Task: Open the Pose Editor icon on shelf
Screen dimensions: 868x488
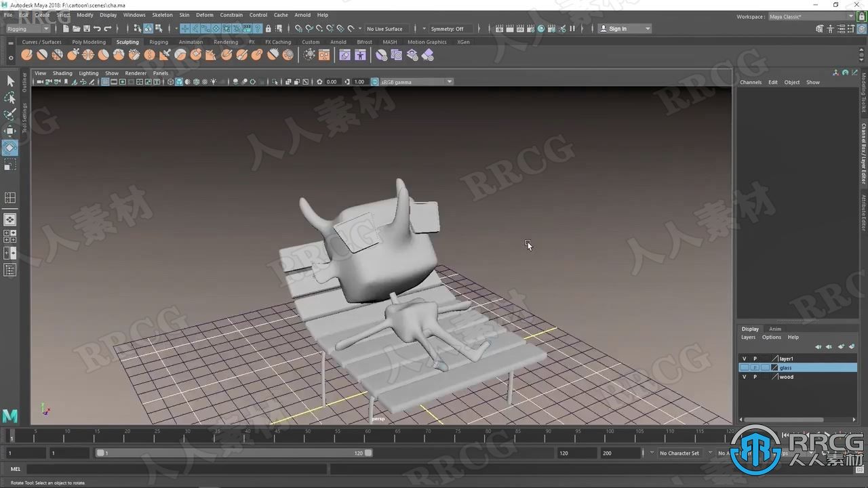Action: [x=360, y=55]
